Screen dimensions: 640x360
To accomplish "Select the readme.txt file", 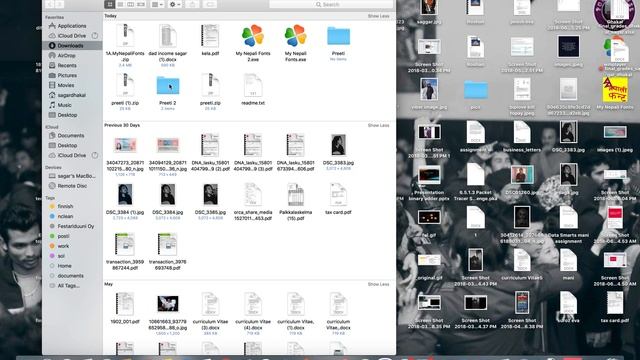I will 253,86.
